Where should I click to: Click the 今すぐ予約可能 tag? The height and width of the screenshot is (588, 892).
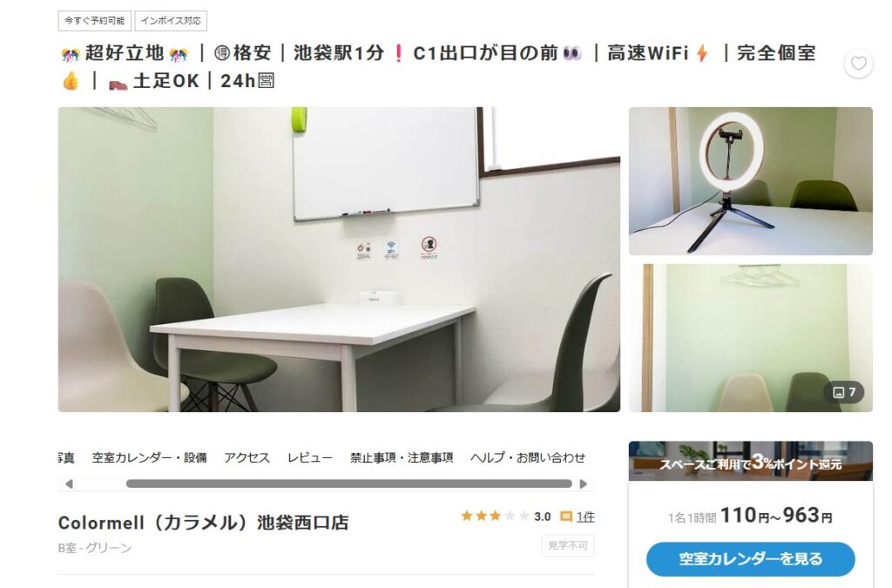(94, 21)
